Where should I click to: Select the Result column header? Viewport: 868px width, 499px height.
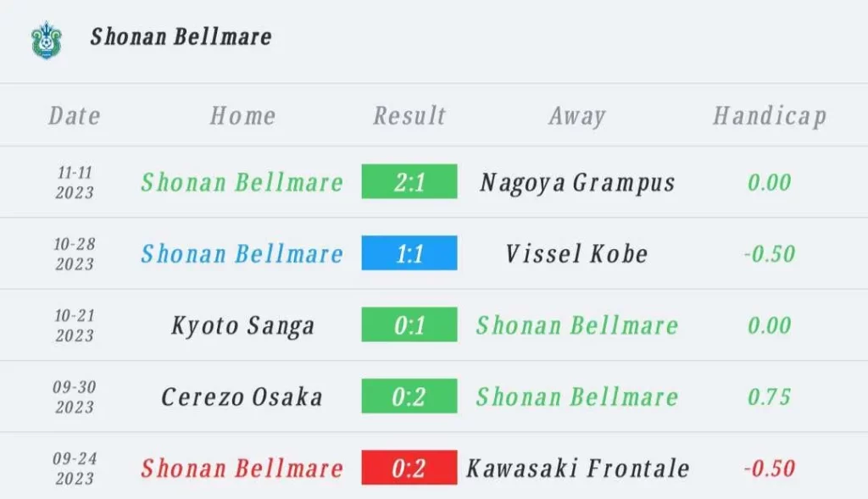point(409,115)
